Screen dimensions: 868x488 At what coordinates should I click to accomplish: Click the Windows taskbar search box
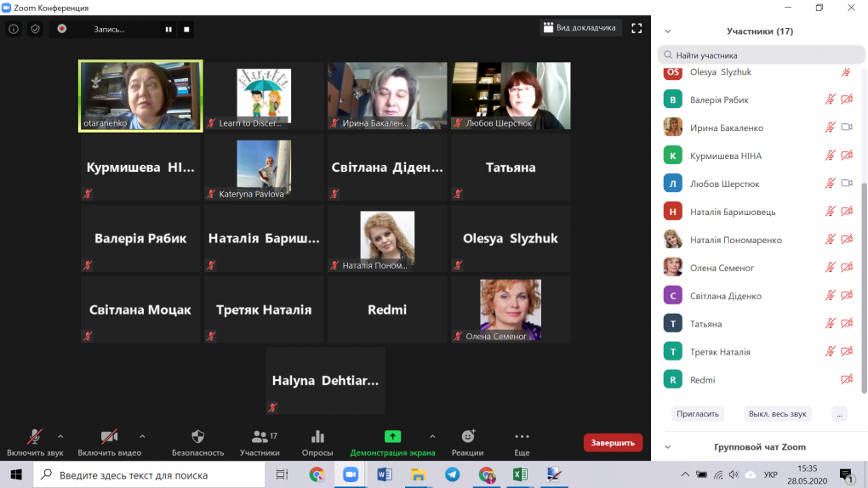150,474
